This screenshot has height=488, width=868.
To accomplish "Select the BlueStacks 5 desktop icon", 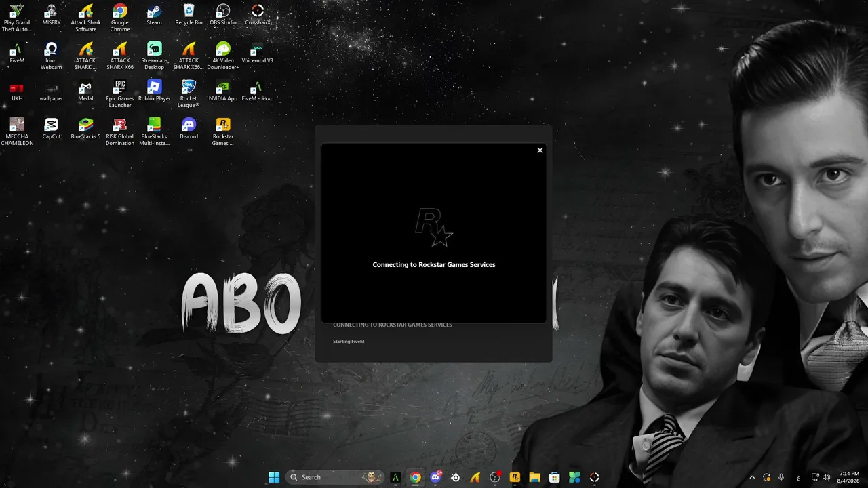I will click(85, 129).
